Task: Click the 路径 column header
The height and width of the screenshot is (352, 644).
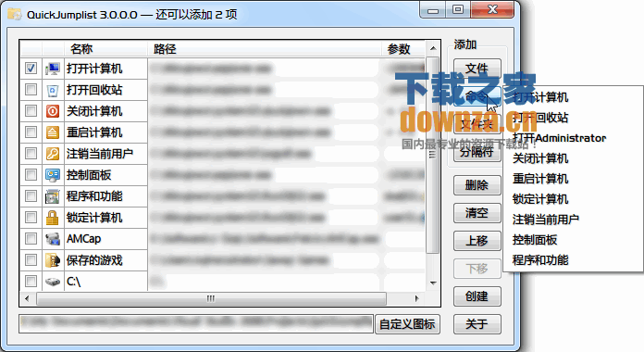Action: tap(264, 49)
